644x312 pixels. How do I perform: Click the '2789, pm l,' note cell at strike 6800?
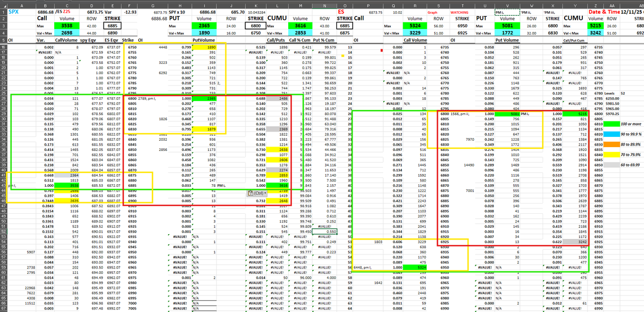tap(152, 98)
